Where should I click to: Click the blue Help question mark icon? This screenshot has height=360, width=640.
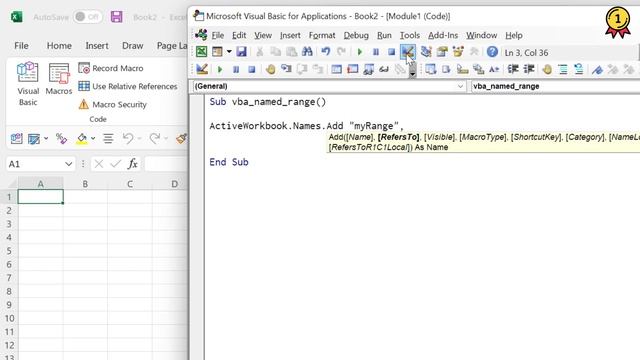click(x=492, y=52)
